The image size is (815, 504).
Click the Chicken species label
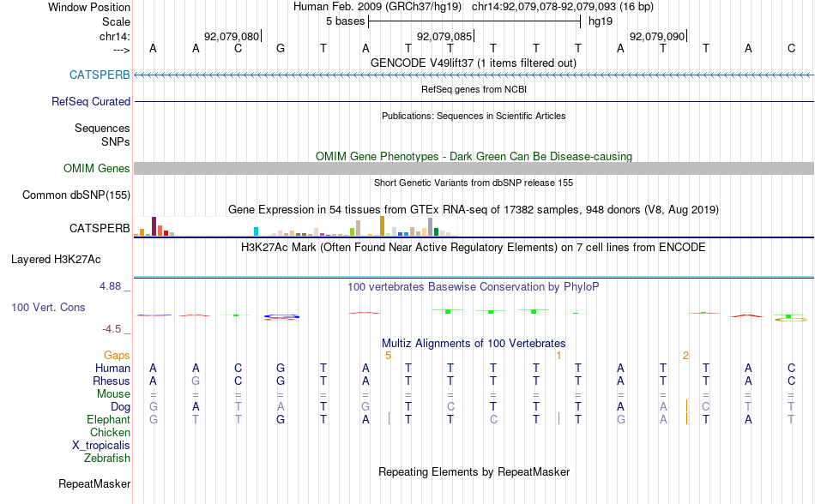(x=110, y=433)
